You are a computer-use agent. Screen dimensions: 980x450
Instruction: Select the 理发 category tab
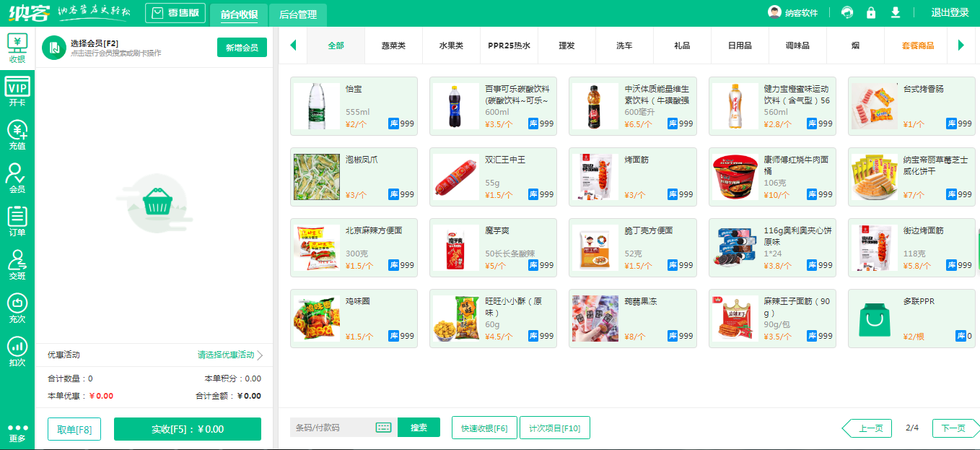pyautogui.click(x=567, y=46)
